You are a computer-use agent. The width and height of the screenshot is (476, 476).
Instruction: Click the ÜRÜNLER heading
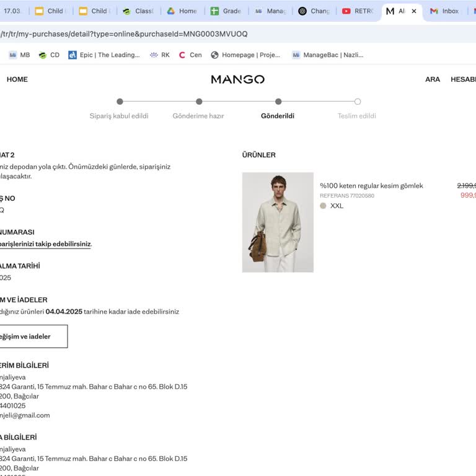click(x=259, y=155)
